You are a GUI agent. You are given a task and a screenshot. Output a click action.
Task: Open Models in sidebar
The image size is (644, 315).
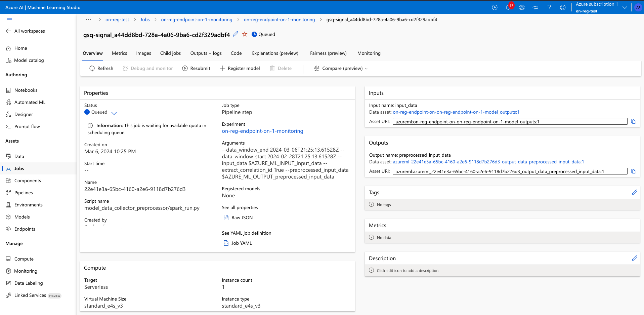pos(18,217)
